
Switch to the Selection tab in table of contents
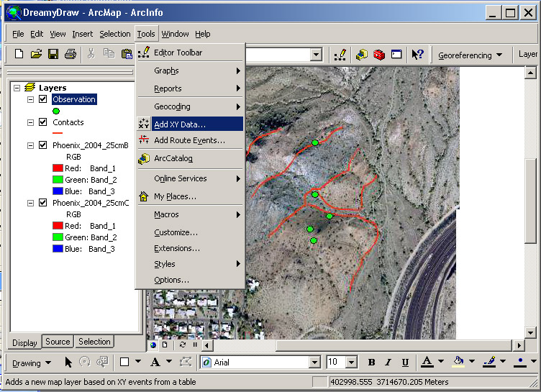[x=94, y=342]
